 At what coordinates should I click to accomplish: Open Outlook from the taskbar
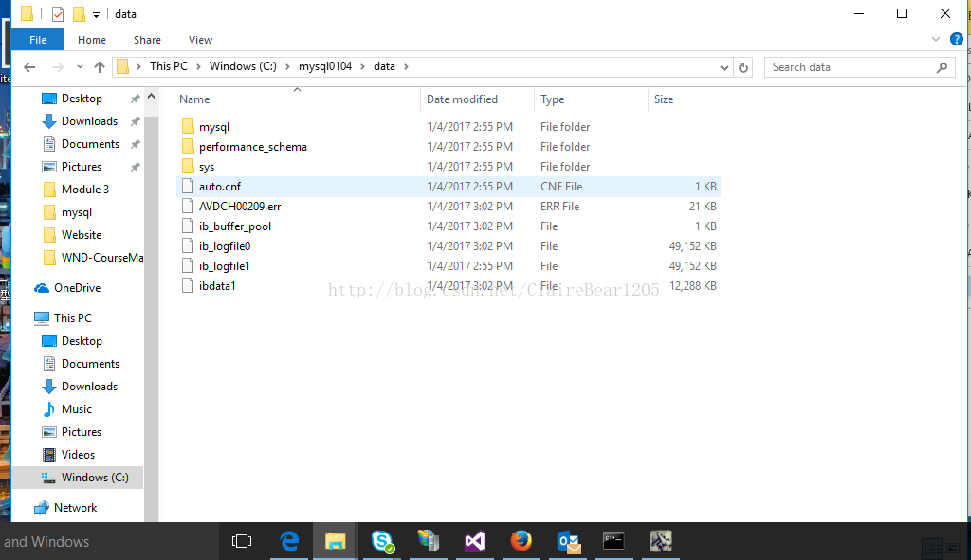click(x=567, y=541)
